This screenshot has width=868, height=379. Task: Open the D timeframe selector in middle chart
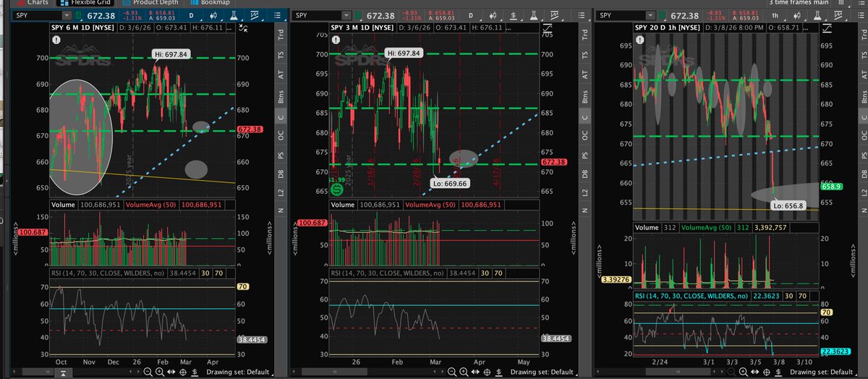point(471,15)
